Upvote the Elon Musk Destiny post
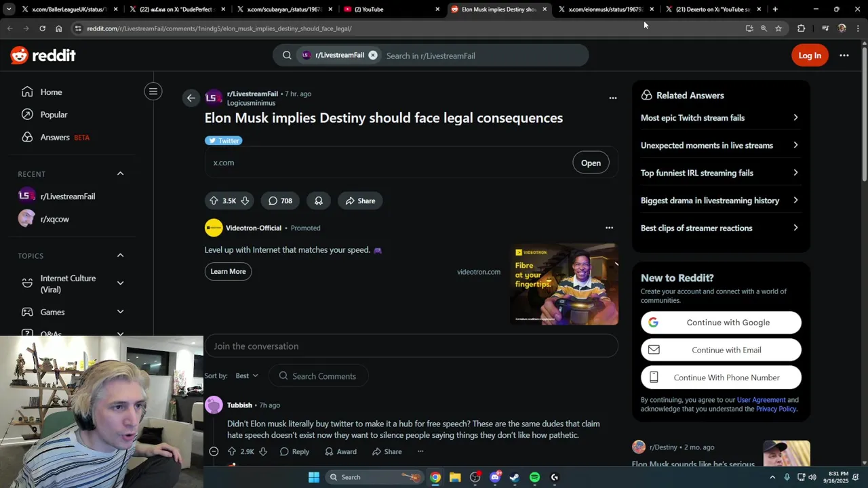 tap(214, 201)
